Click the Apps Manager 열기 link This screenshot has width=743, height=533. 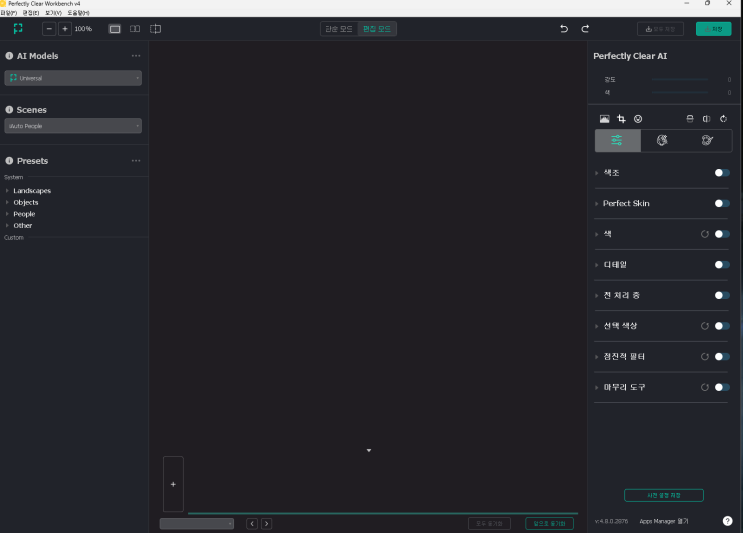664,521
